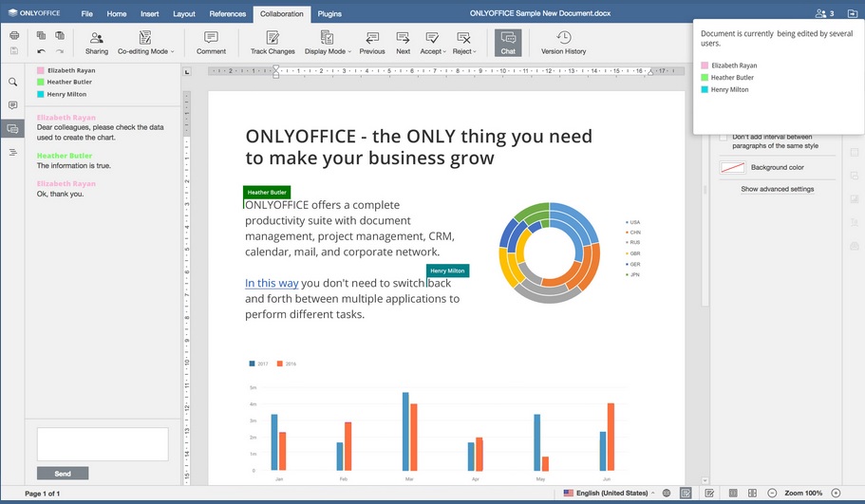Expand the Reject dropdown arrow
The width and height of the screenshot is (865, 504).
[x=475, y=51]
